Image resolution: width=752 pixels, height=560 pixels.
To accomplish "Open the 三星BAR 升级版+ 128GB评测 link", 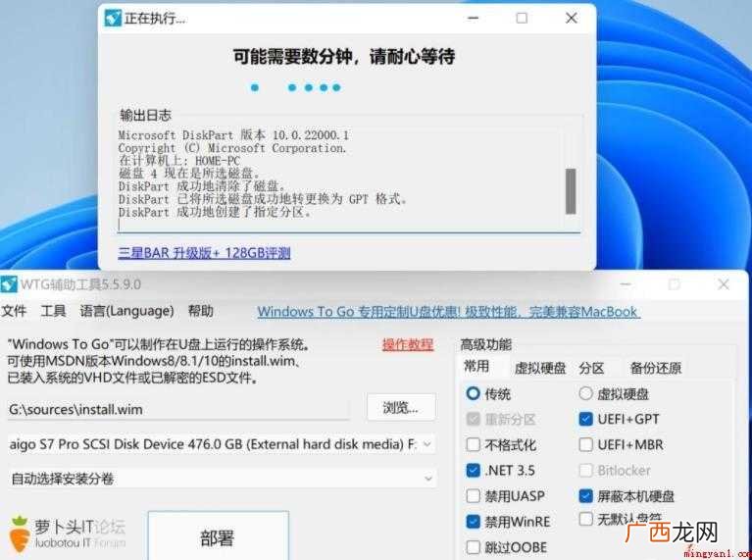I will coord(204,253).
